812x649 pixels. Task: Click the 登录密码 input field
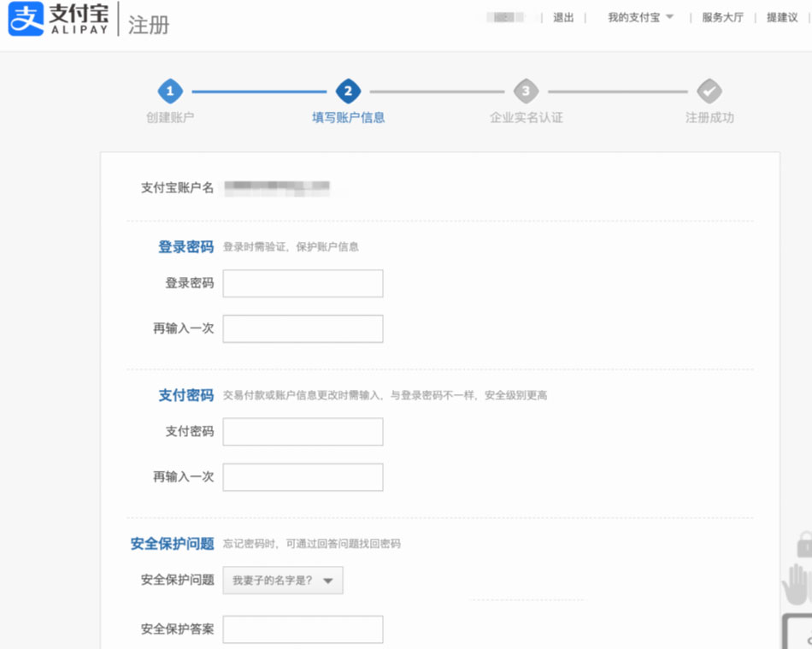point(302,283)
